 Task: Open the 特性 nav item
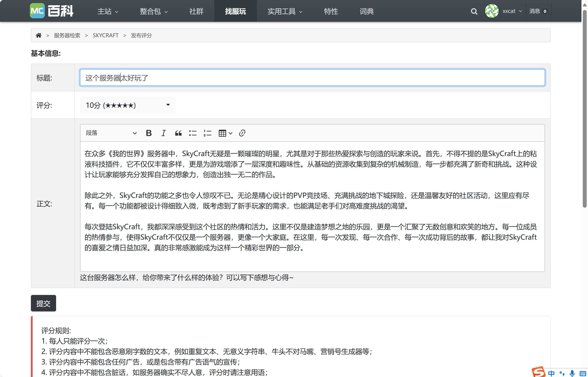pyautogui.click(x=331, y=11)
